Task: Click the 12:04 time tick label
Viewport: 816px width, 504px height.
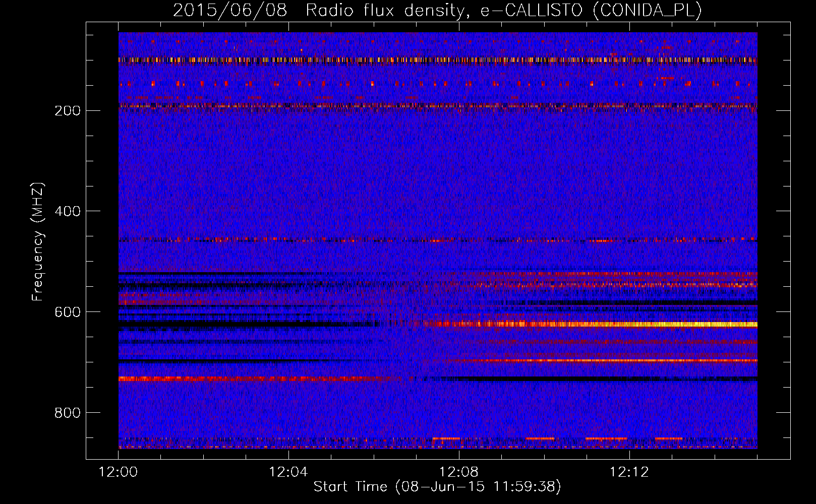Action: click(x=288, y=472)
